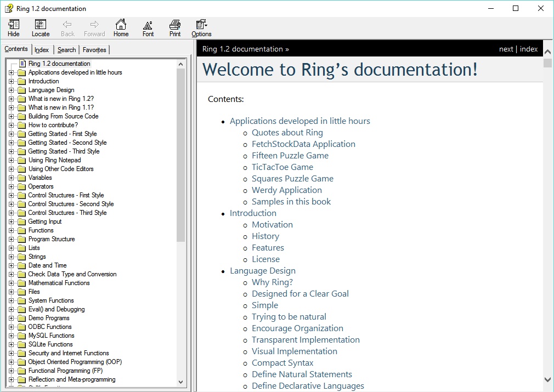Switch to the Search tab

coord(66,50)
